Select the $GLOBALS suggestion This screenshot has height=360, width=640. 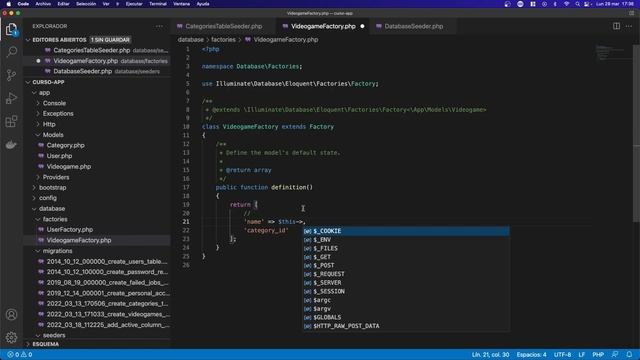[x=406, y=317]
